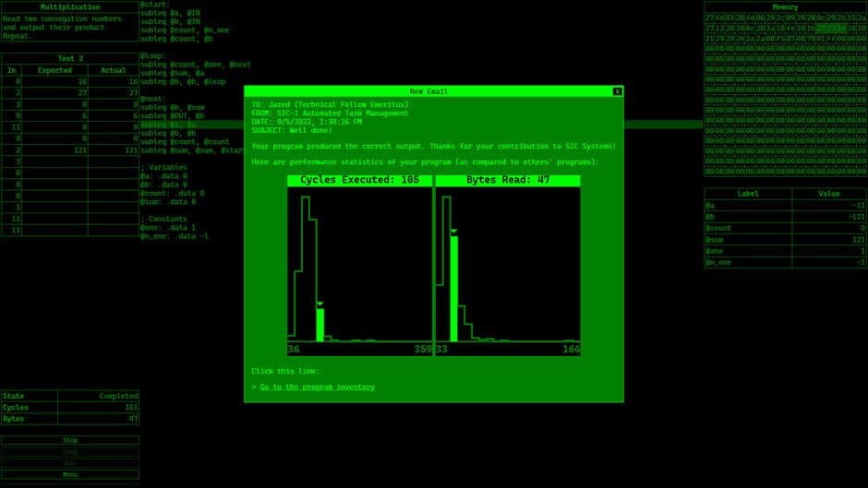Place cursor on 'subleq @b, @b, @loop' line

pyautogui.click(x=183, y=81)
